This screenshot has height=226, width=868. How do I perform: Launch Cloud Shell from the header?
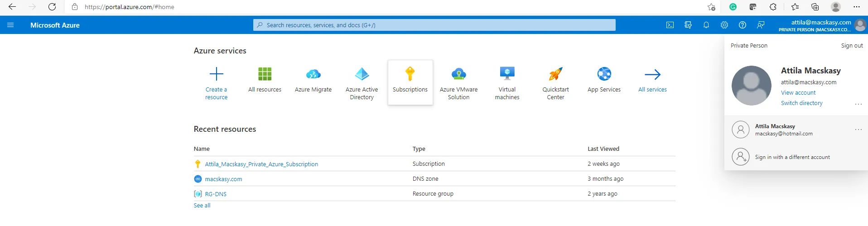pyautogui.click(x=670, y=25)
